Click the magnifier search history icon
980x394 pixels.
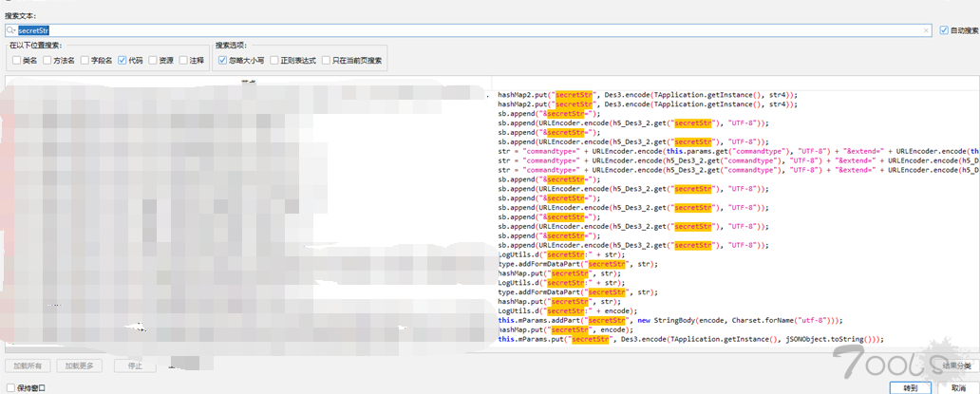point(11,30)
